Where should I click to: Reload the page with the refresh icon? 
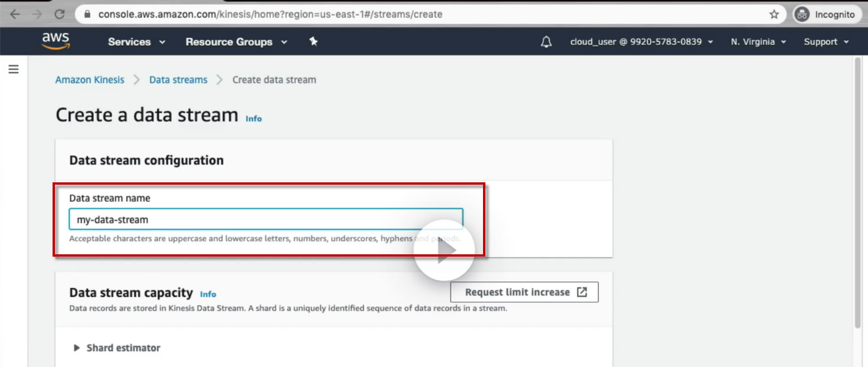point(59,14)
